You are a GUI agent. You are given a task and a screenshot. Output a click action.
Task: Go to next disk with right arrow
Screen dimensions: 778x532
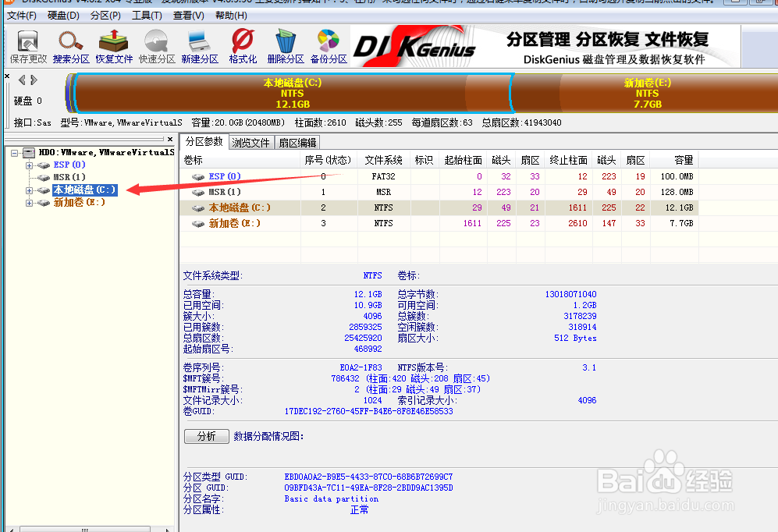34,80
